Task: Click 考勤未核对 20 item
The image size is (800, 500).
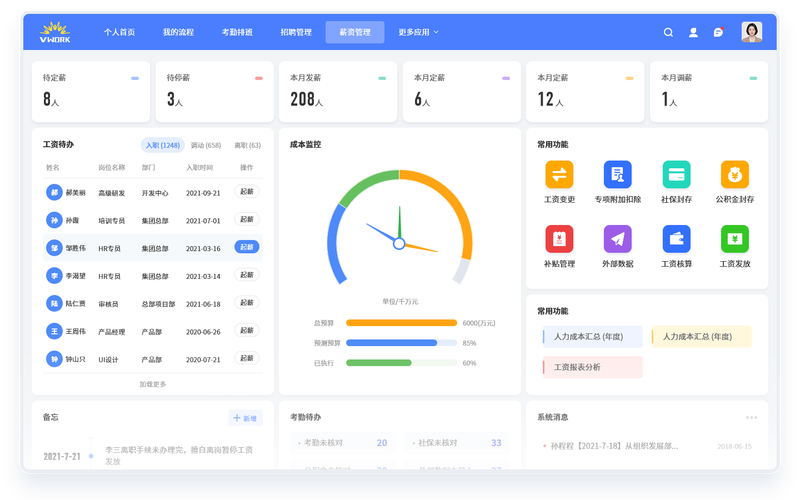Action: click(x=343, y=443)
